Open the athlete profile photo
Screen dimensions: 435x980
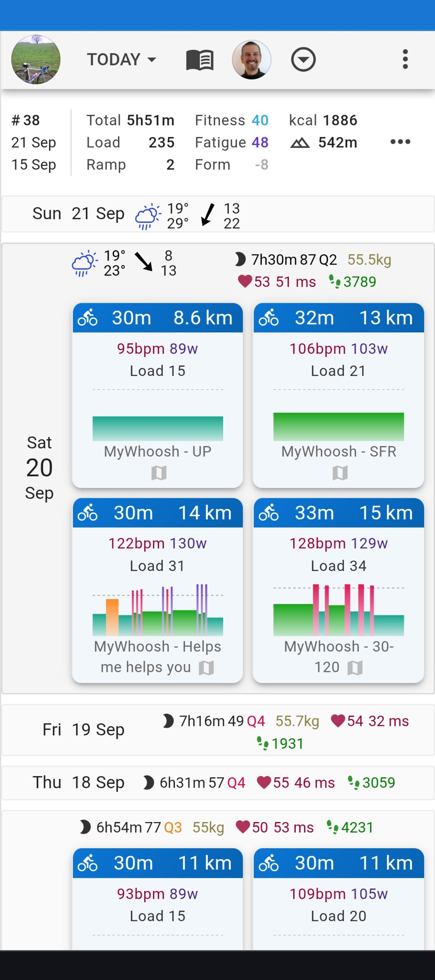click(x=251, y=60)
